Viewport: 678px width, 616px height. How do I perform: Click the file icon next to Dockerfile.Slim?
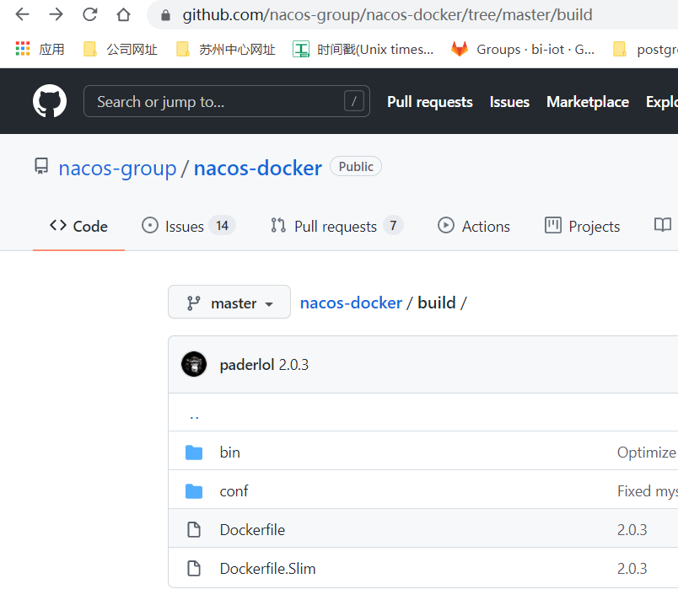point(194,568)
